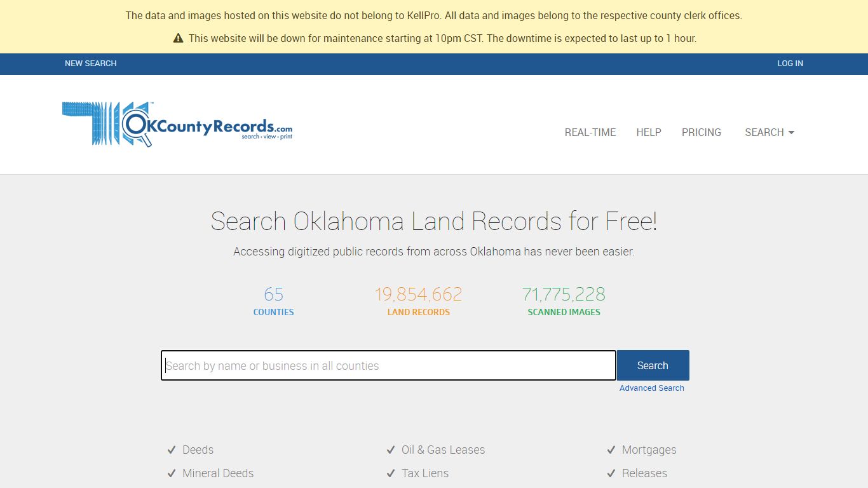868x488 pixels.
Task: Click the 19,854,662 LAND RECORDS count
Action: pos(419,301)
